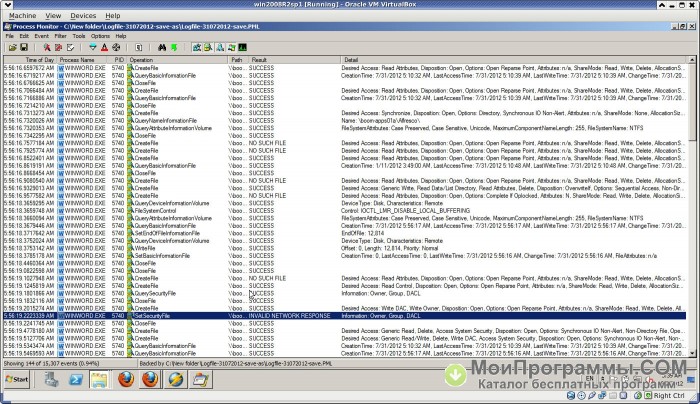The image size is (700, 404).
Task: Open the VirtualBox Help menu
Action: tap(112, 16)
